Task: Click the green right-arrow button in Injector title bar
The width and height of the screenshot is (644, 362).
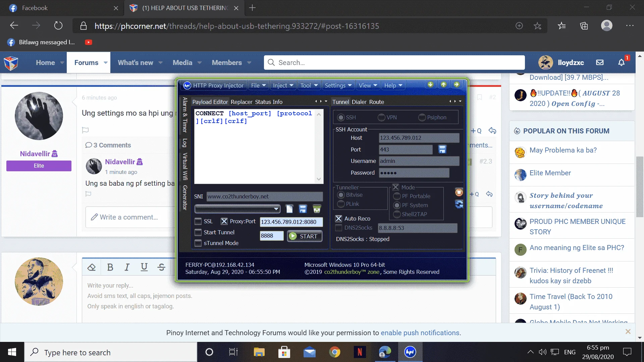Action: tap(457, 84)
